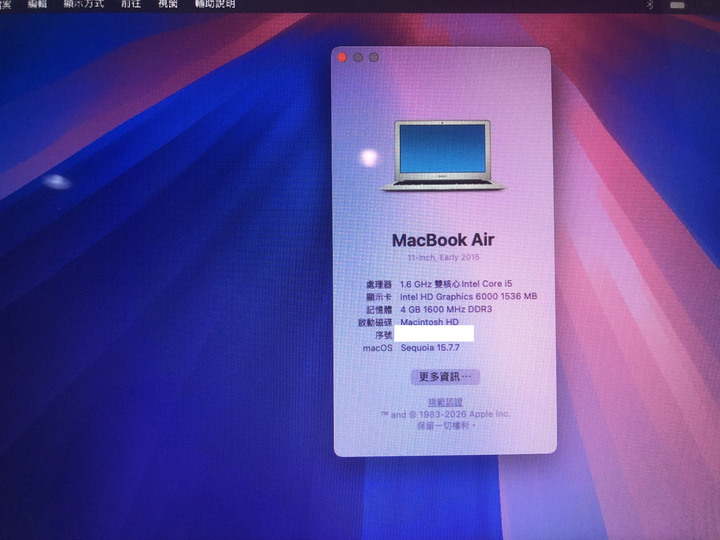Screen dimensions: 720x540
Task: Click the 啟動磁碟 label
Action: tap(375, 322)
